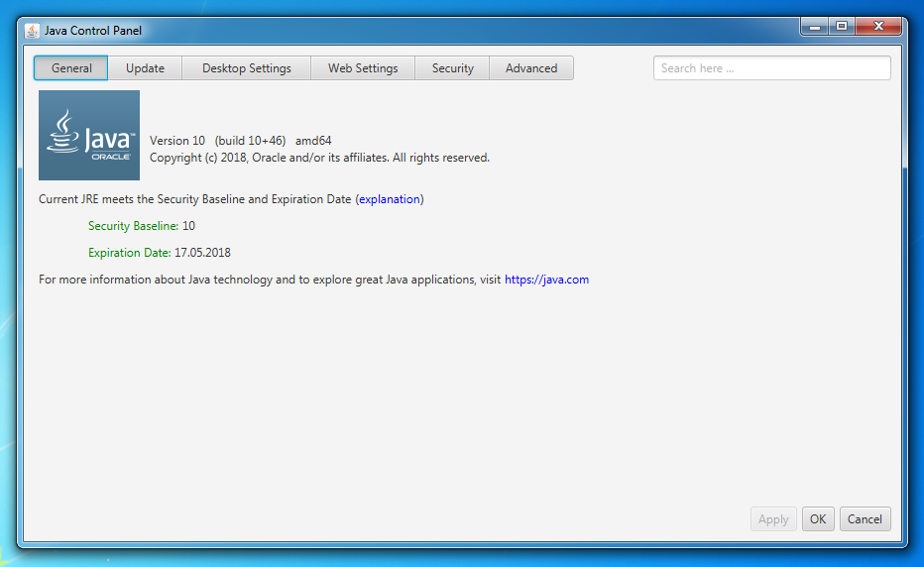Click the Apply button
Screen dimensions: 924x567
coord(773,518)
